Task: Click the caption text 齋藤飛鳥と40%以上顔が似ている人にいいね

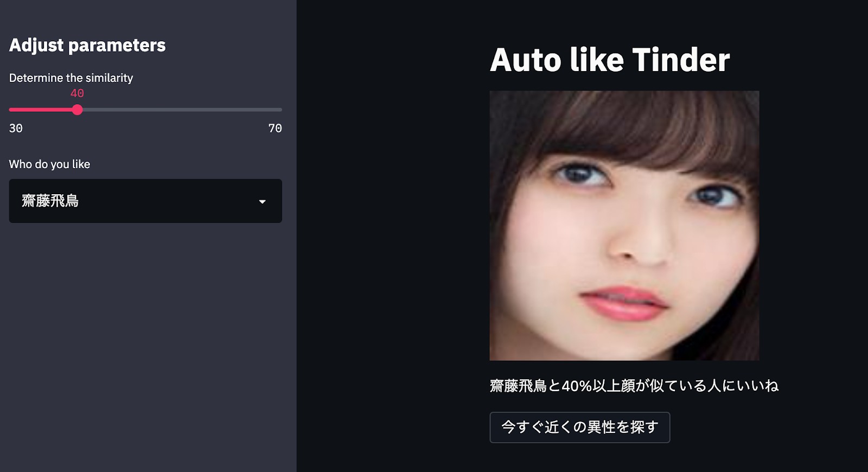Action: pyautogui.click(x=634, y=386)
